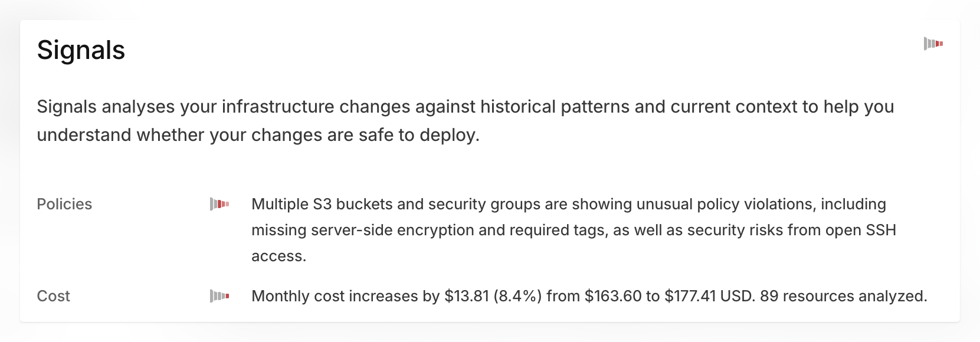The height and width of the screenshot is (342, 980).
Task: Select the Policies row label
Action: pyautogui.click(x=64, y=204)
